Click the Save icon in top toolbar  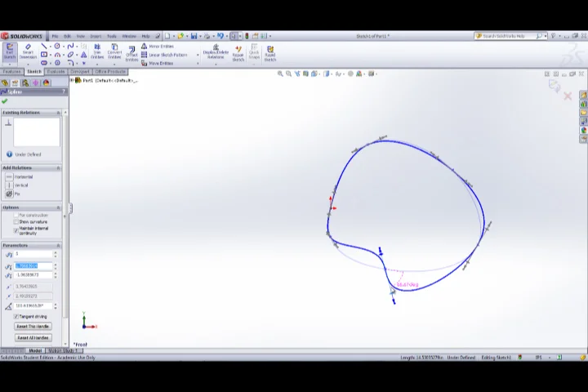194,36
